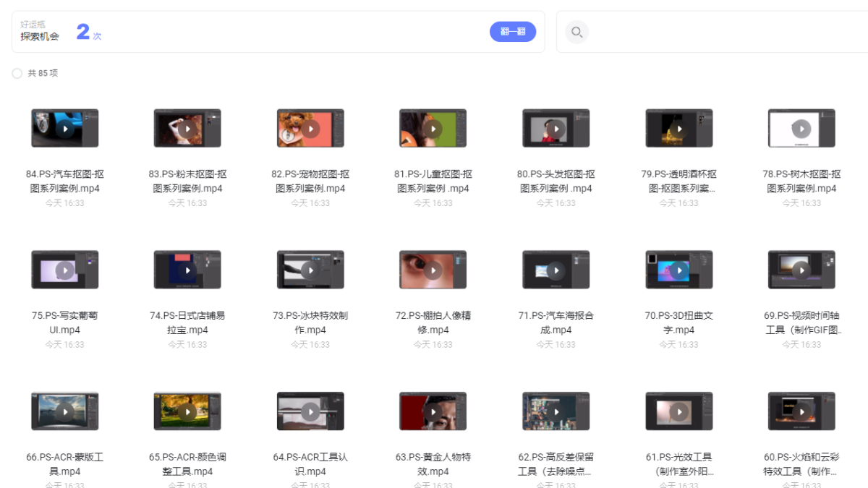Click the 翻一翻 button
Image resolution: width=868 pixels, height=488 pixels.
[x=513, y=32]
